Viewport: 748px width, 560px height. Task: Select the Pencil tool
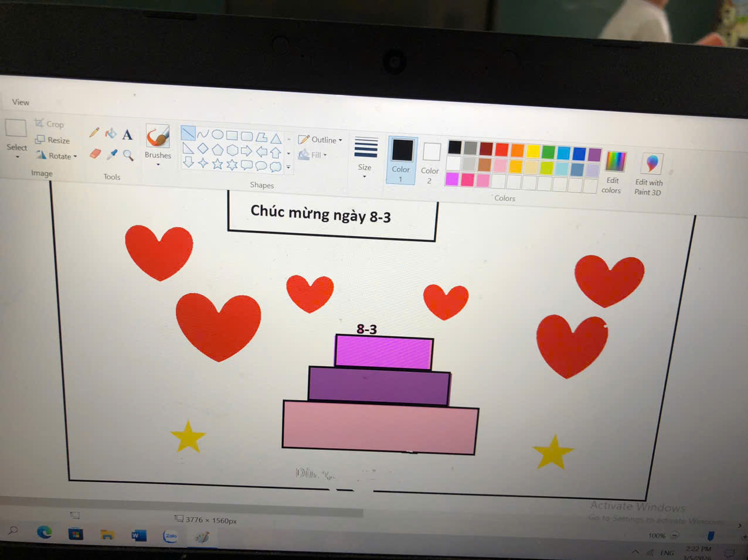click(x=94, y=132)
